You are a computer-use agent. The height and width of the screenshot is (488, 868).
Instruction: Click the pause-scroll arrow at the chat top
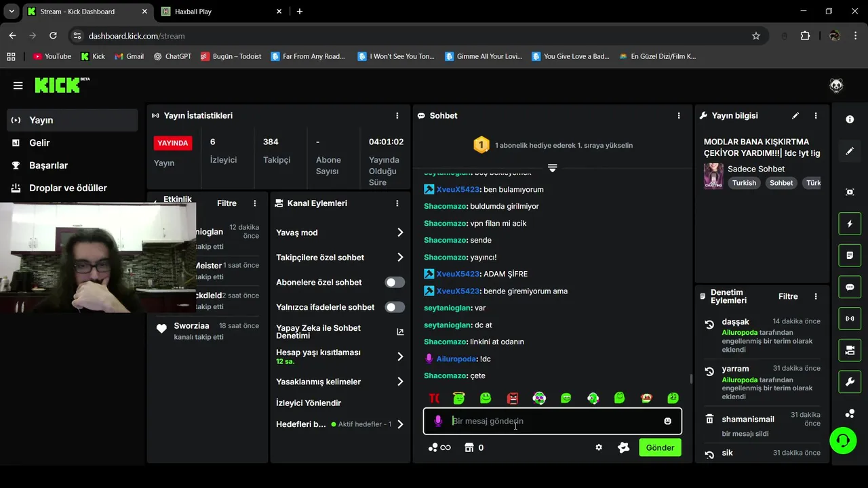(553, 167)
